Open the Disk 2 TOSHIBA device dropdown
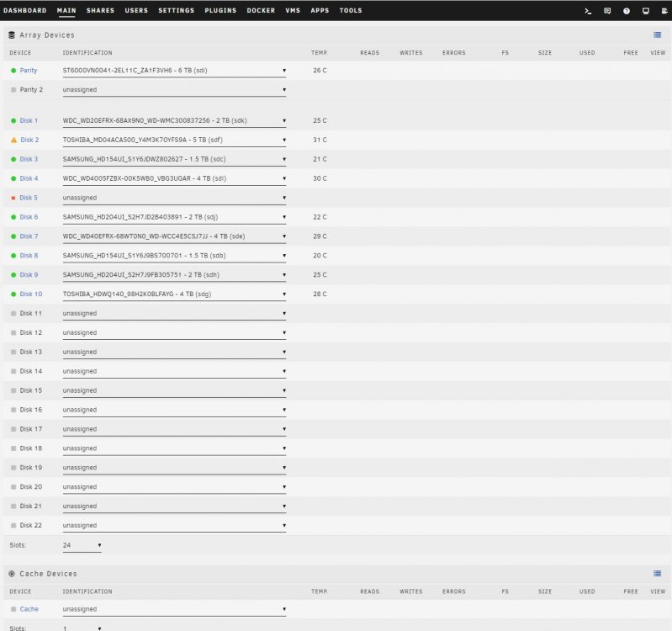Viewport: 672px width, 631px height. click(174, 141)
